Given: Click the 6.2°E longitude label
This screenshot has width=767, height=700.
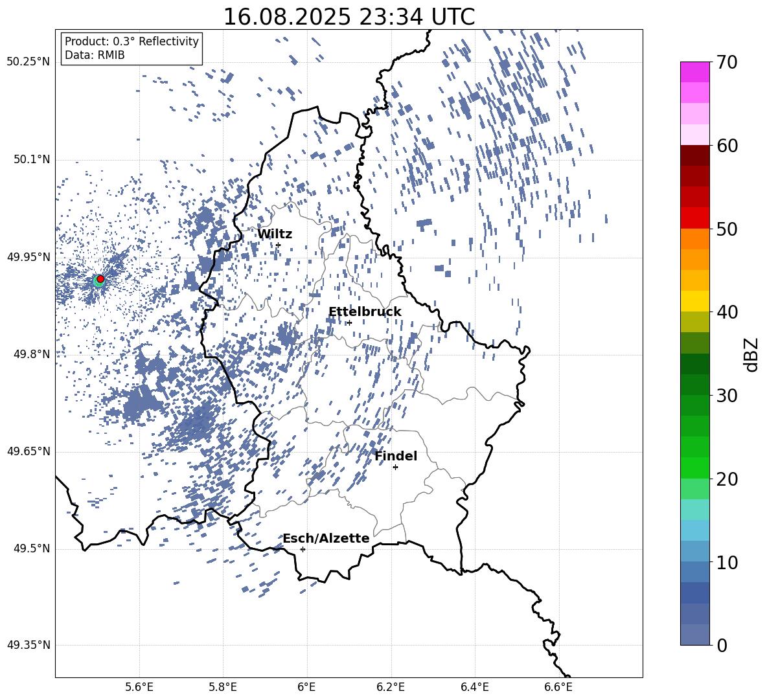Looking at the screenshot, I should pos(391,688).
